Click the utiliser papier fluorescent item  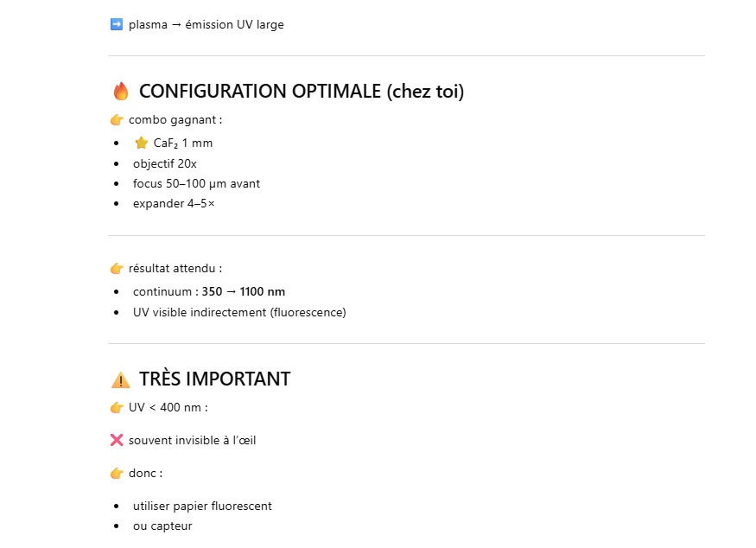[202, 507]
